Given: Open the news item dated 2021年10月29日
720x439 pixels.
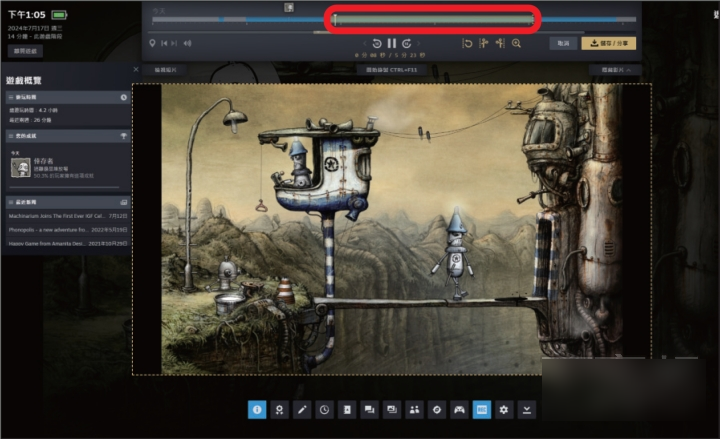Looking at the screenshot, I should point(68,243).
